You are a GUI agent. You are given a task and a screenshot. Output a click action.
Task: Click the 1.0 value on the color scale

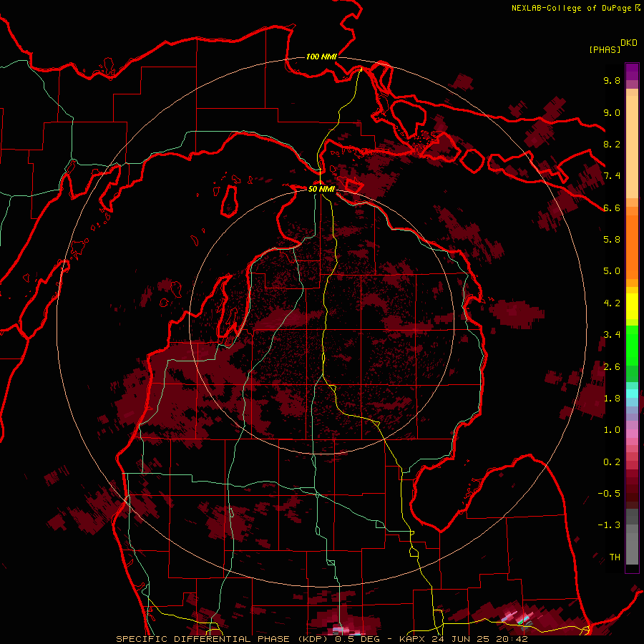(x=612, y=430)
